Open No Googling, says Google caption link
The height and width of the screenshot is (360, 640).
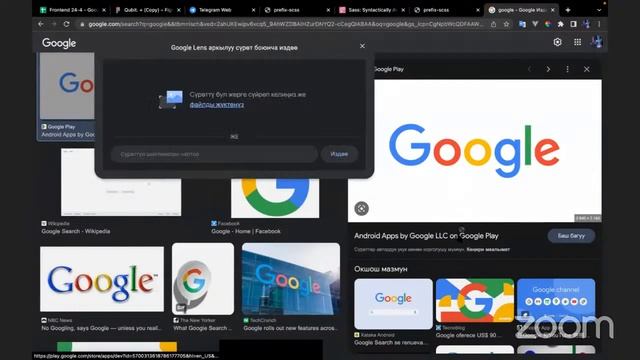click(x=101, y=328)
